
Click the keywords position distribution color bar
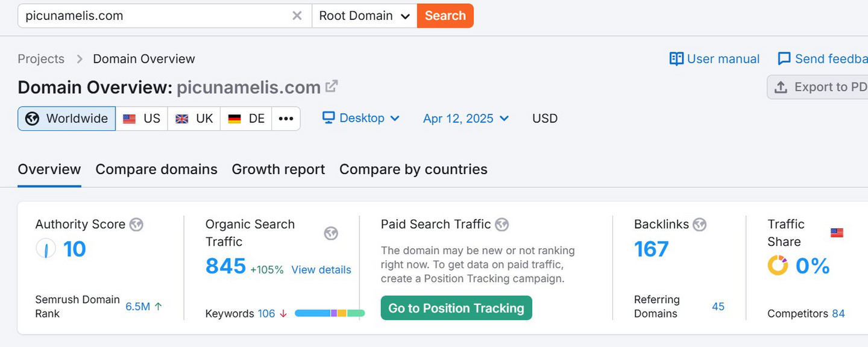330,313
